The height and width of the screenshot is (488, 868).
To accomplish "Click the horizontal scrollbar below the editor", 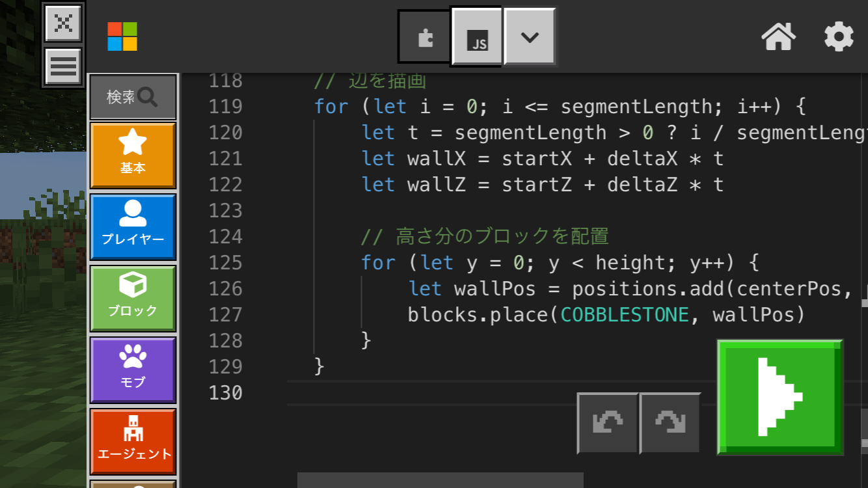I will coord(440,480).
